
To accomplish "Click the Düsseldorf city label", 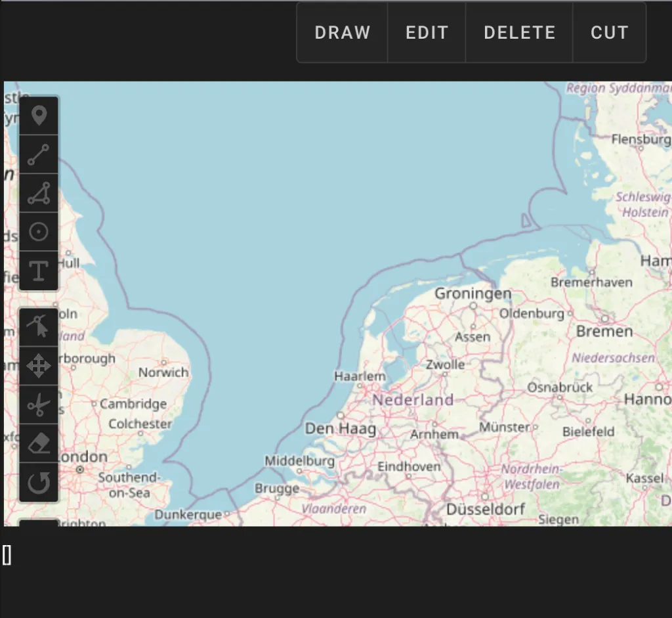I will click(x=486, y=510).
